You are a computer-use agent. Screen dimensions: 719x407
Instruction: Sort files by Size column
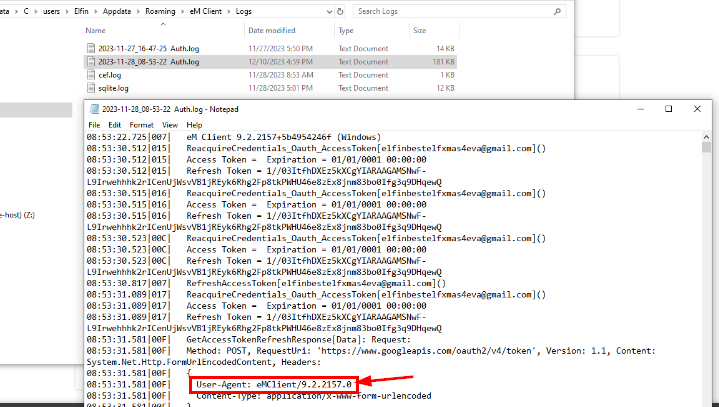tap(420, 30)
